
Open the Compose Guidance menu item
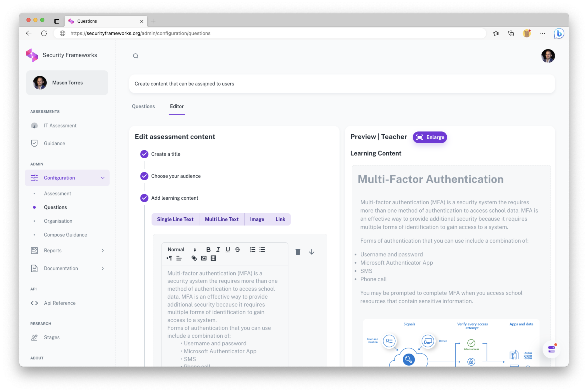point(66,235)
